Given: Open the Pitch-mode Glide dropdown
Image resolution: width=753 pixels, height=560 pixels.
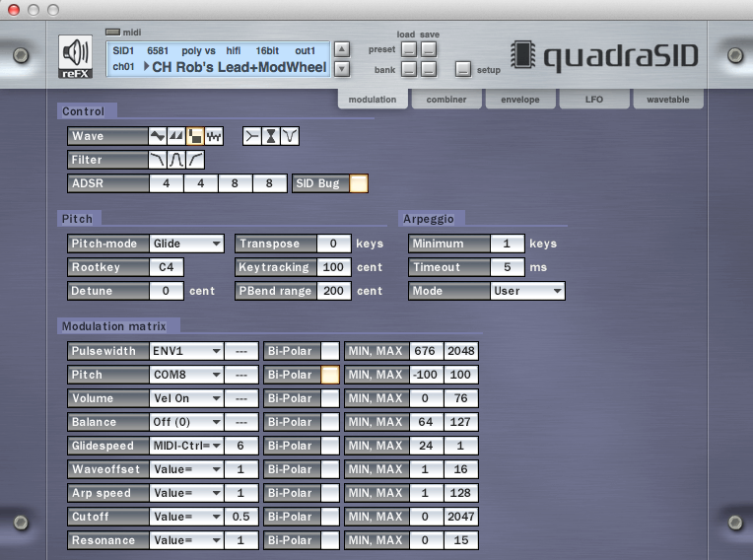Looking at the screenshot, I should (186, 244).
